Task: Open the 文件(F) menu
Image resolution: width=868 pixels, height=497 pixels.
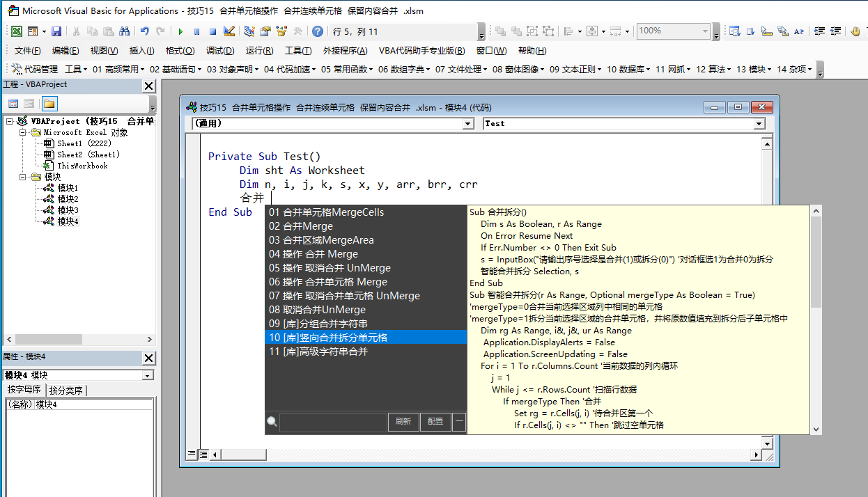Action: (27, 51)
